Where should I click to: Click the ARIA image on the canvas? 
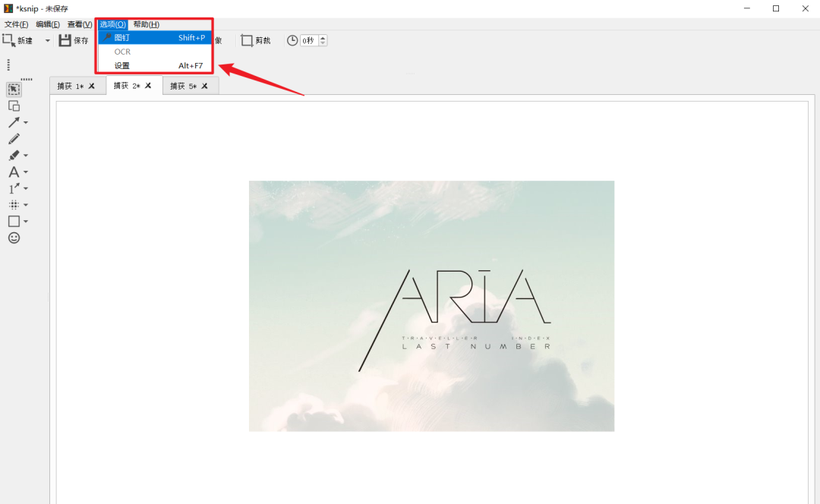tap(431, 306)
